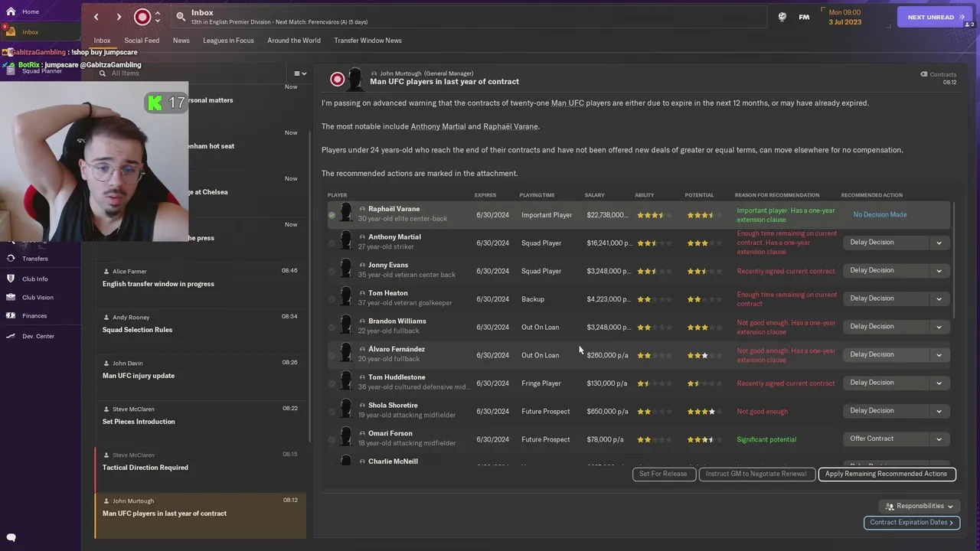The width and height of the screenshot is (980, 551).
Task: Expand the Responsibilities dropdown
Action: (919, 506)
